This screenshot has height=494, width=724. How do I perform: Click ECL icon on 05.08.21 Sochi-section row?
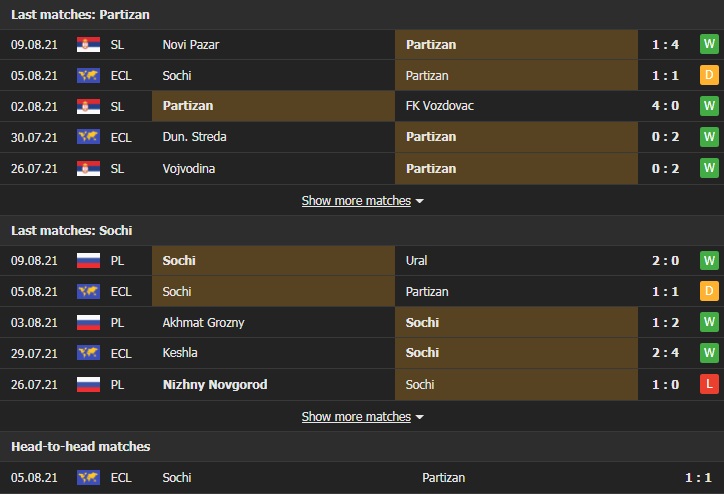coord(88,291)
